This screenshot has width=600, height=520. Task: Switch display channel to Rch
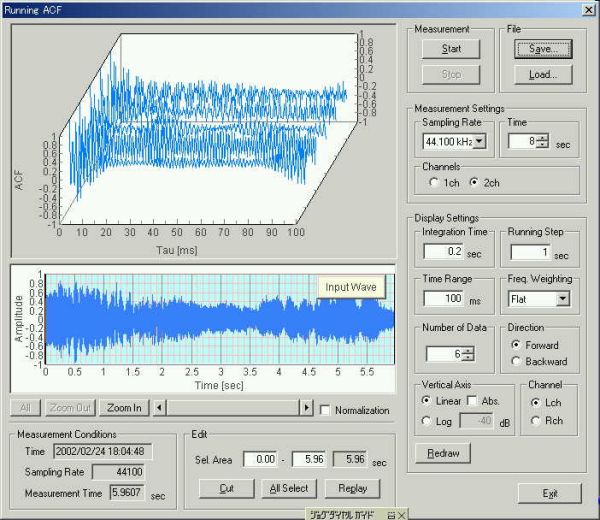(x=536, y=422)
